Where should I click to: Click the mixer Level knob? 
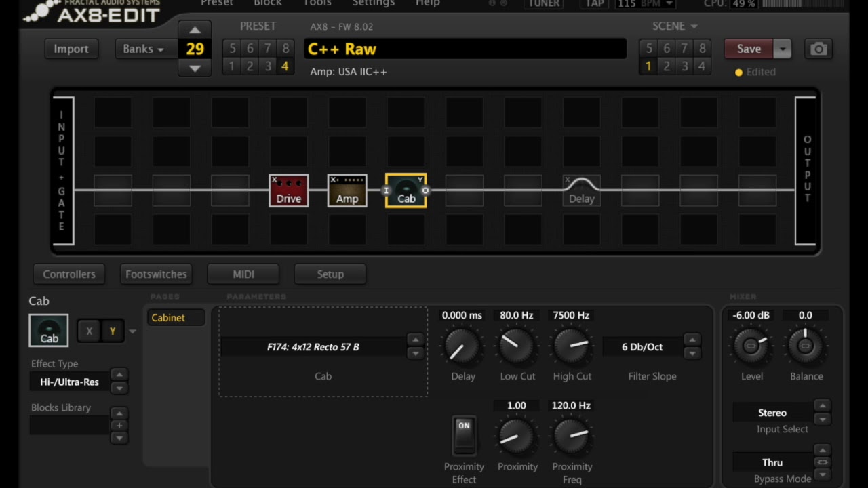click(x=751, y=346)
